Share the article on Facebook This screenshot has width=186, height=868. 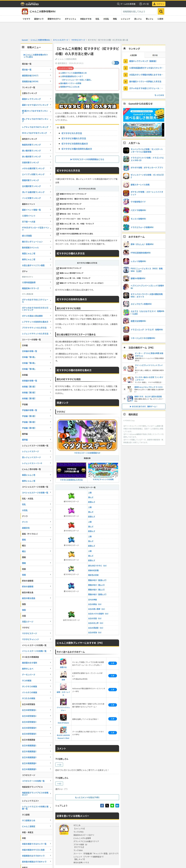(102, 806)
